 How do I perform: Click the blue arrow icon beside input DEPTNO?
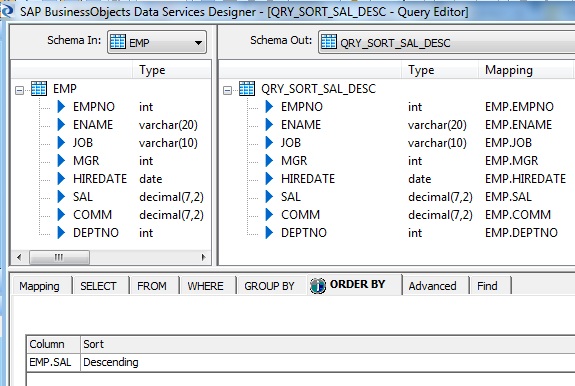pyautogui.click(x=61, y=232)
